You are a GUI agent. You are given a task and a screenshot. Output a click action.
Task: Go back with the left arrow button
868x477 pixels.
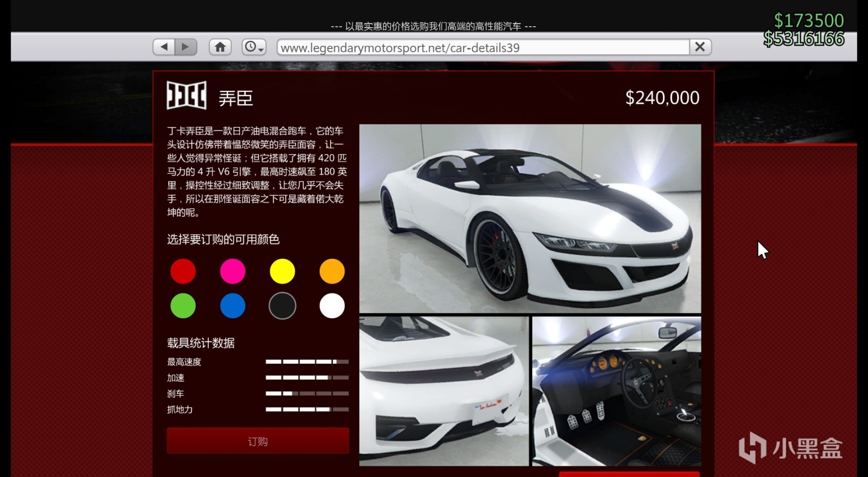(164, 47)
